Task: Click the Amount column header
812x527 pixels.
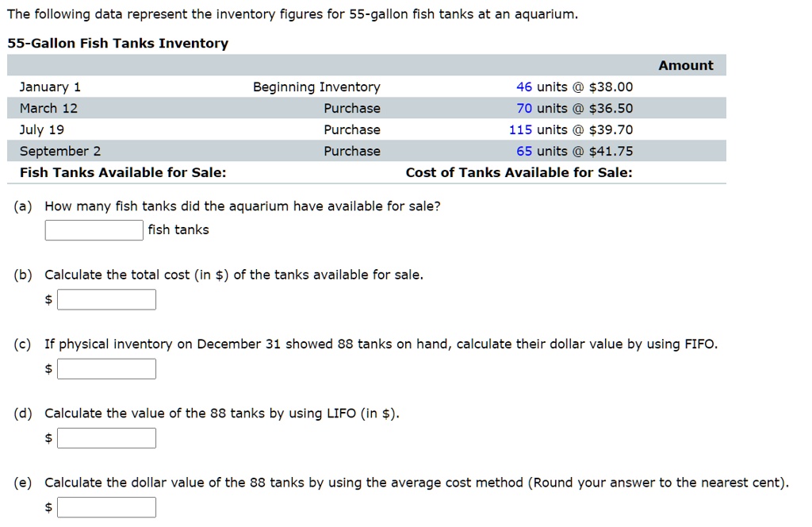Action: [685, 64]
